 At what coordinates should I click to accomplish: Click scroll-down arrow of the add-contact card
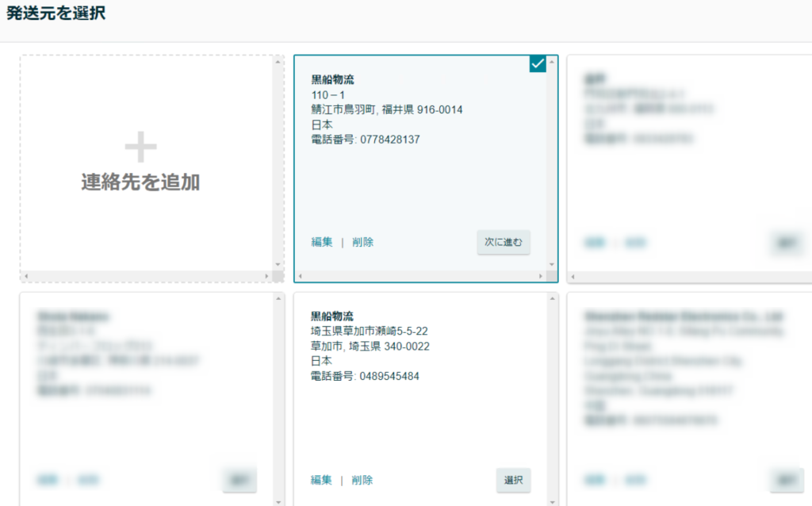coord(278,265)
